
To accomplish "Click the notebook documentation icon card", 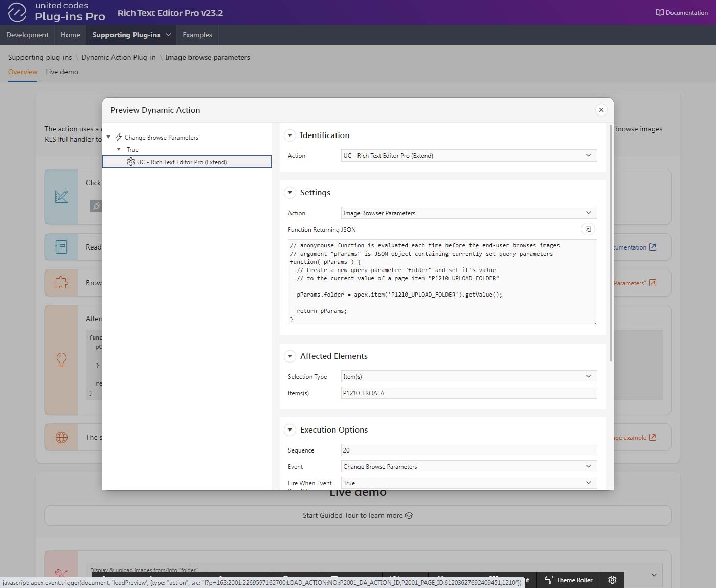I will [x=61, y=247].
